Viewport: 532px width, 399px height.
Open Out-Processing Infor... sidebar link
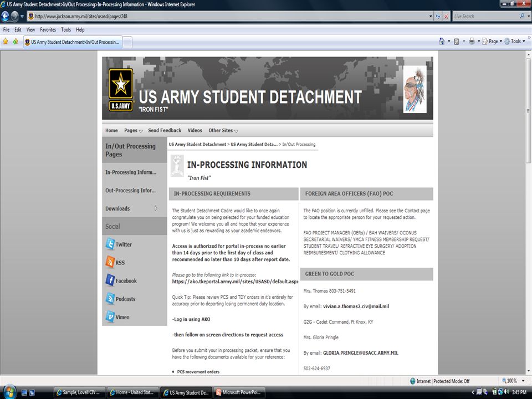[130, 190]
